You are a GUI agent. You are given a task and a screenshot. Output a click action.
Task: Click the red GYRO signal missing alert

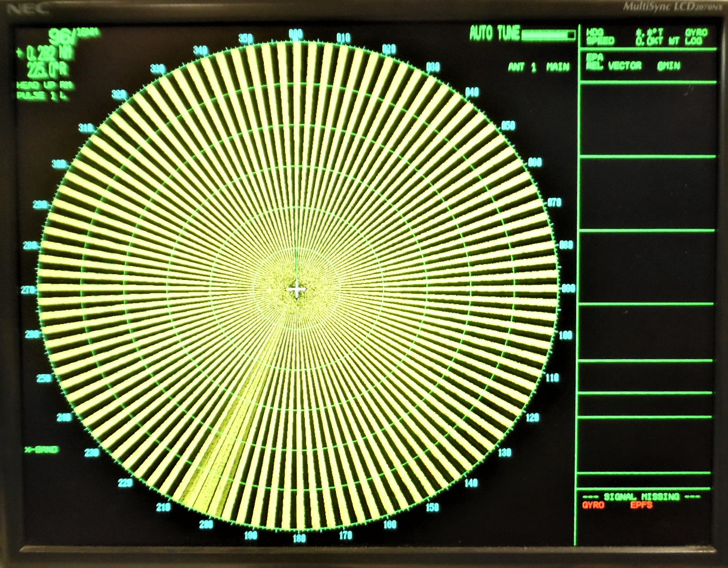tap(593, 505)
